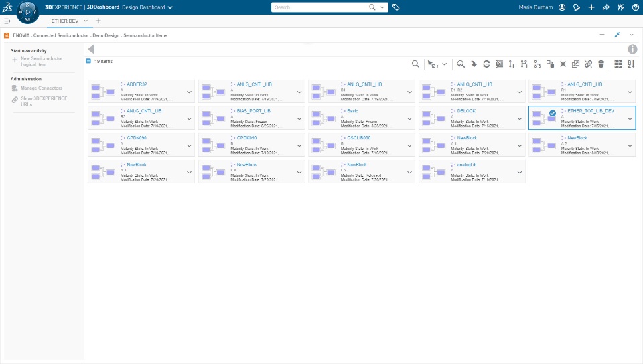The image size is (643, 364).
Task: Open the BIAS_PORT_LIB item link
Action: click(253, 111)
